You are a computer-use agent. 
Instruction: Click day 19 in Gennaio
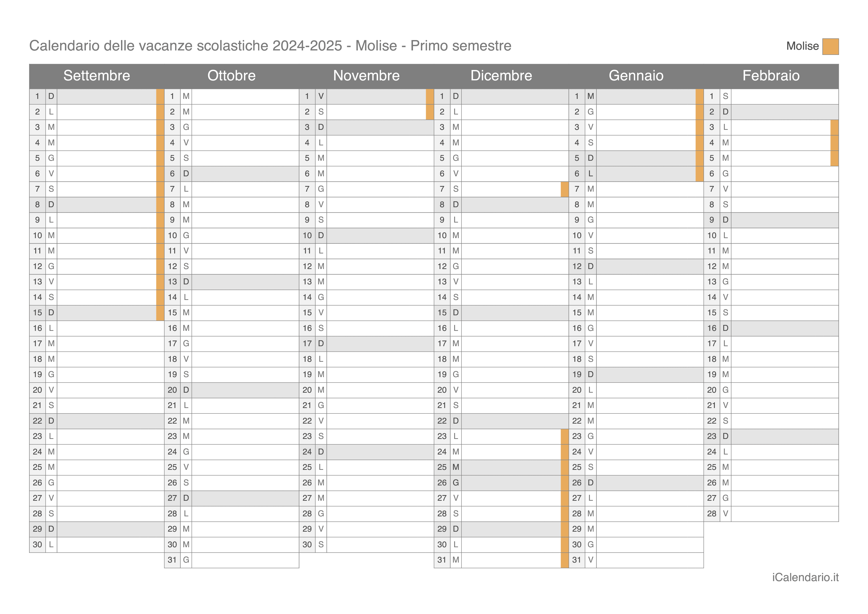tap(577, 374)
